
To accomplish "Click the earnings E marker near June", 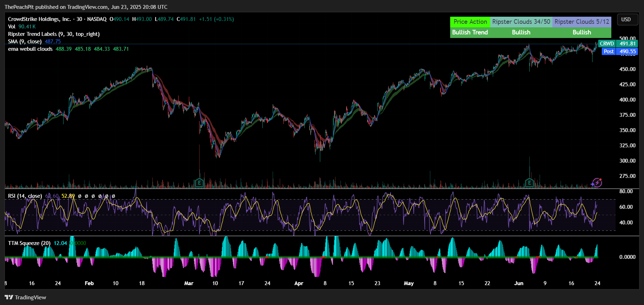I will point(529,183).
